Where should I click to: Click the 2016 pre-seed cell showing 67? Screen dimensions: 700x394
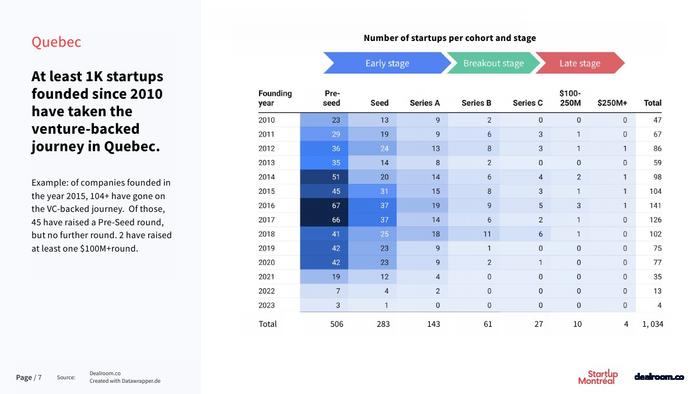[324, 206]
